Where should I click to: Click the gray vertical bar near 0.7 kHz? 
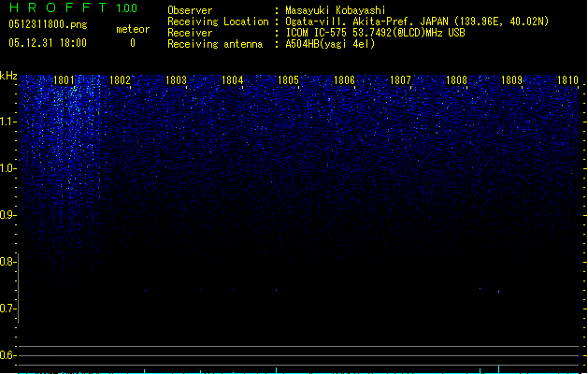[x=18, y=289]
